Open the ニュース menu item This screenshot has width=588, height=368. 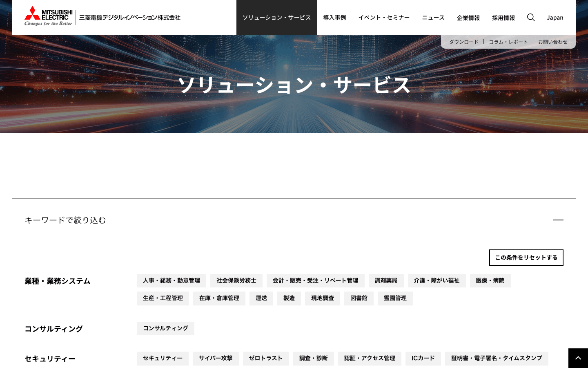tap(433, 18)
